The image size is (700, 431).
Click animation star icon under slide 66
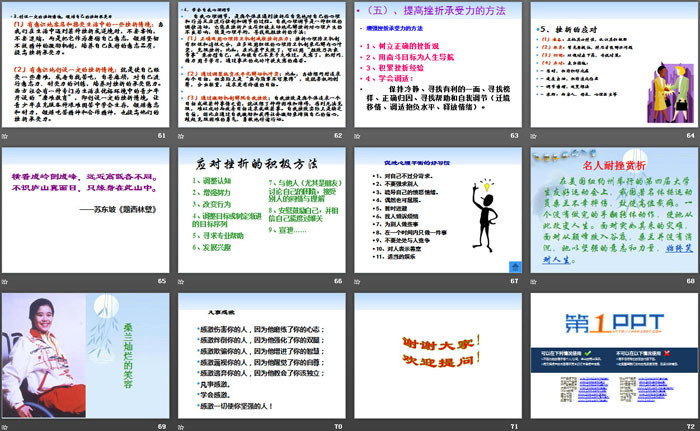pos(181,281)
